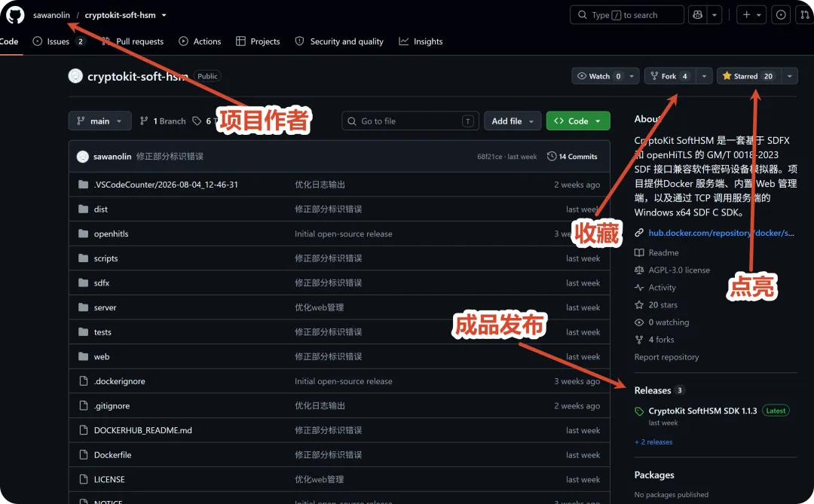
Task: Click the tags icon beside branches
Action: pyautogui.click(x=197, y=121)
